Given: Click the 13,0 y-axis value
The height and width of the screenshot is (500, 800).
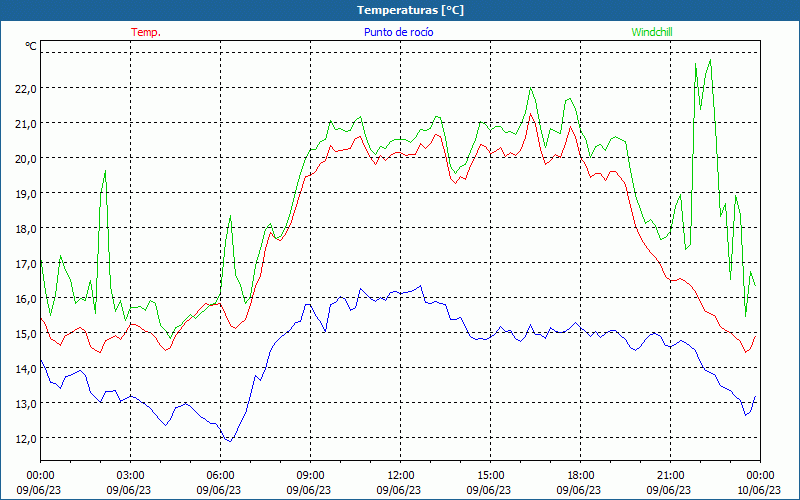Looking at the screenshot, I should 26,404.
